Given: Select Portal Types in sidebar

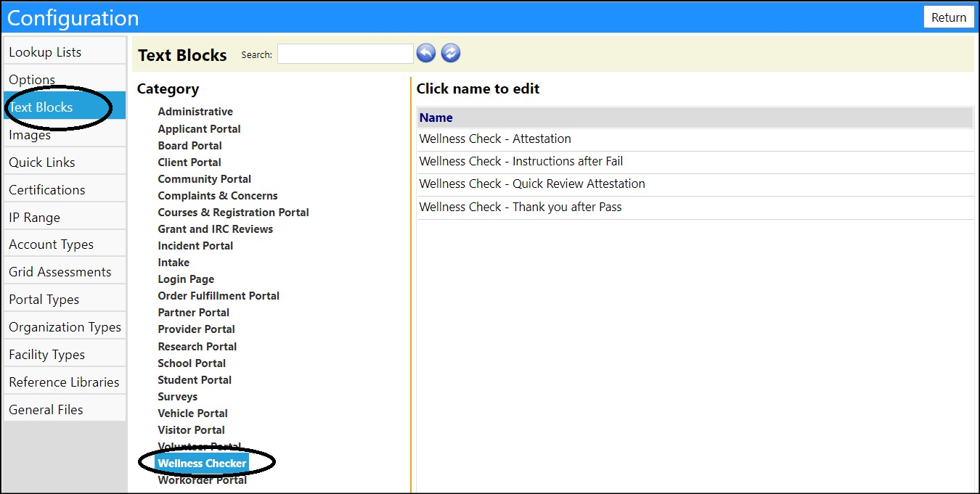Looking at the screenshot, I should tap(65, 300).
